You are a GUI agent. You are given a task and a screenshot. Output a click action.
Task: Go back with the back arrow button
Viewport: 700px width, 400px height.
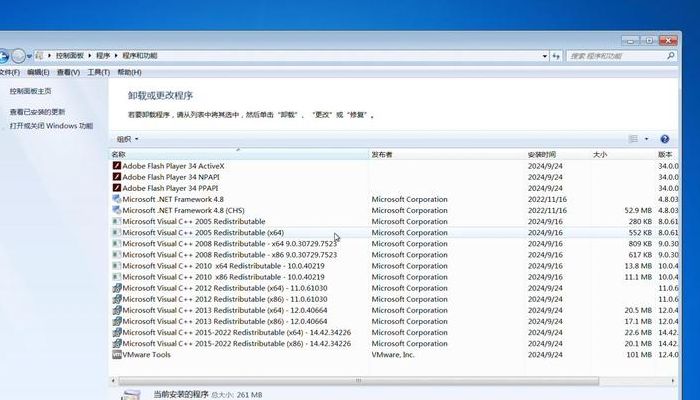click(x=3, y=56)
